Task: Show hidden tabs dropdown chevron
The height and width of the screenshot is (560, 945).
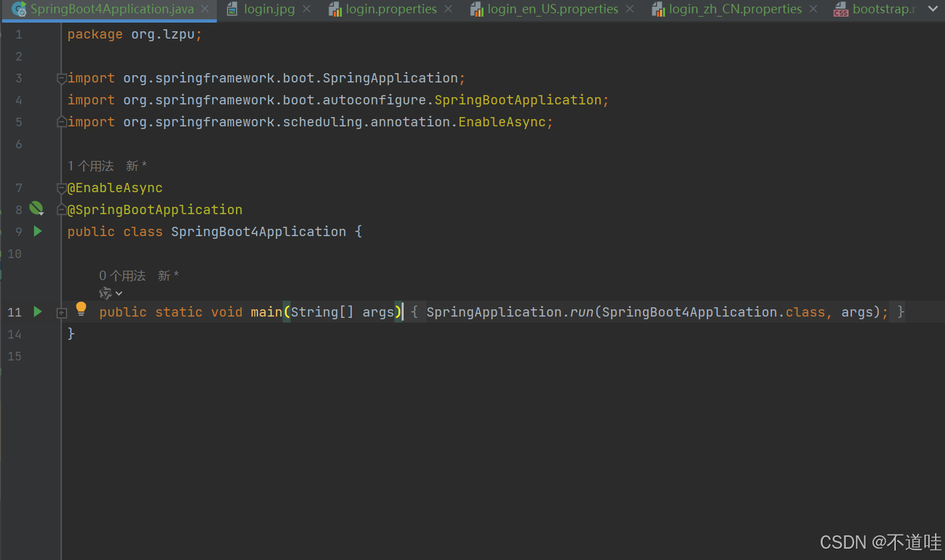Action: pyautogui.click(x=932, y=9)
